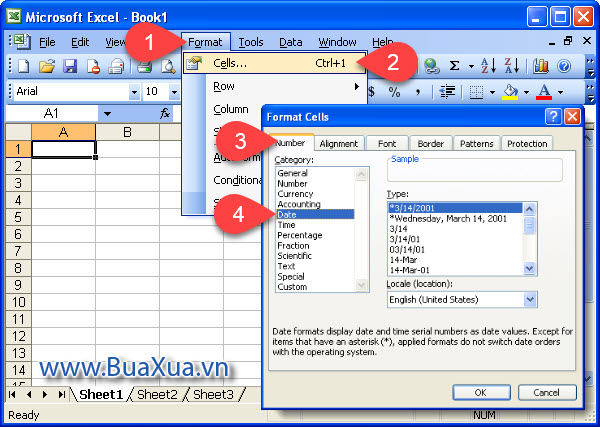Open the Fill Color dropdown arrow
This screenshot has width=600, height=427.
coord(527,92)
